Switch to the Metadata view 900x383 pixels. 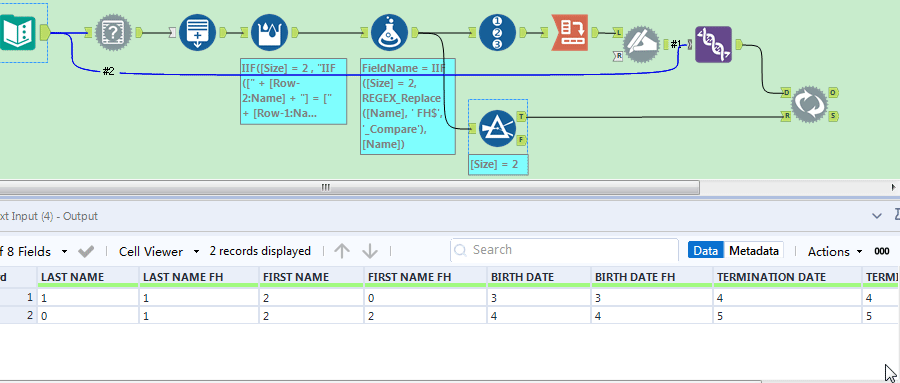tap(754, 251)
